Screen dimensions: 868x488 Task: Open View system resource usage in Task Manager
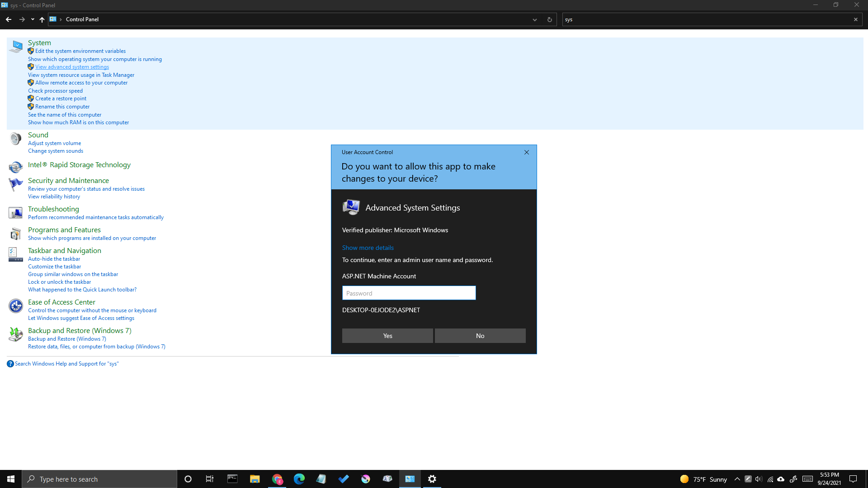click(x=81, y=75)
